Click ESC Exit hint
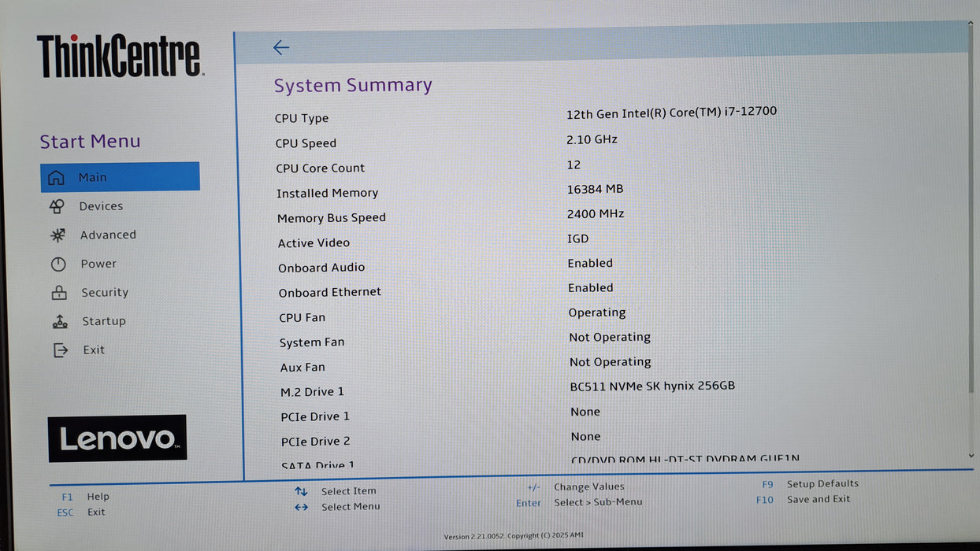980x551 pixels. [80, 512]
